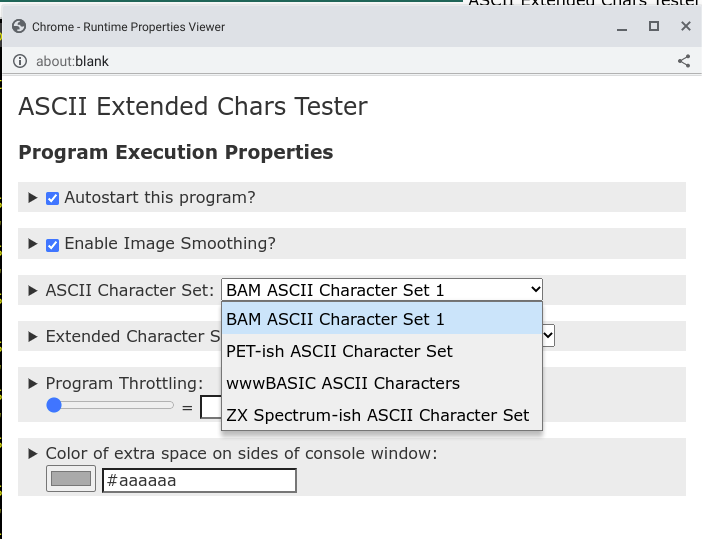Expand the Program Throttling details triangle
The width and height of the screenshot is (702, 539).
(32, 384)
